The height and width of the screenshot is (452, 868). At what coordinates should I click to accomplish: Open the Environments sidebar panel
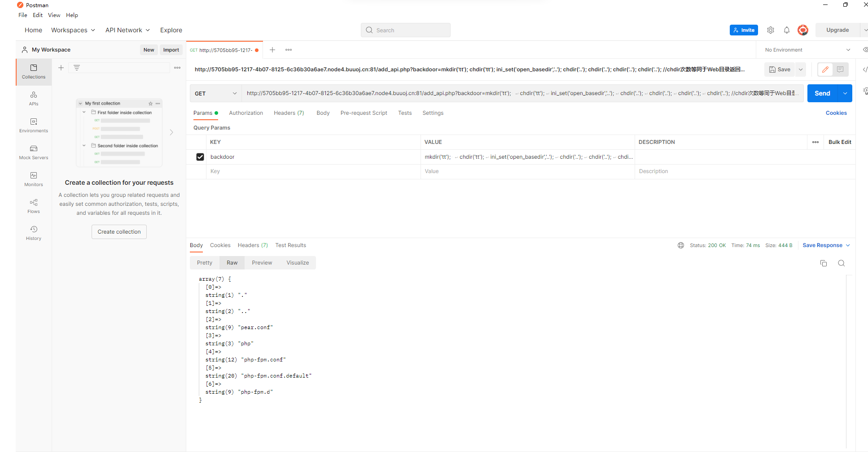(x=34, y=126)
